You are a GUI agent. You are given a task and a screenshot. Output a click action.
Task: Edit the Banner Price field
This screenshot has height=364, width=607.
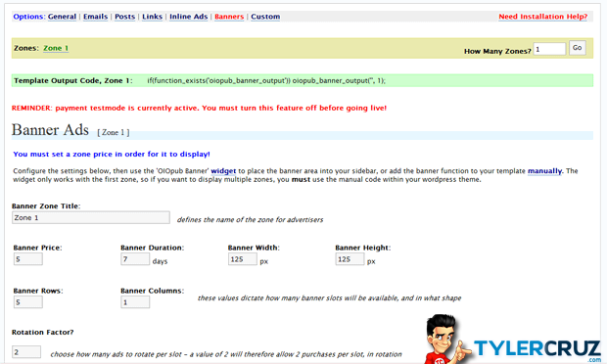(x=28, y=258)
